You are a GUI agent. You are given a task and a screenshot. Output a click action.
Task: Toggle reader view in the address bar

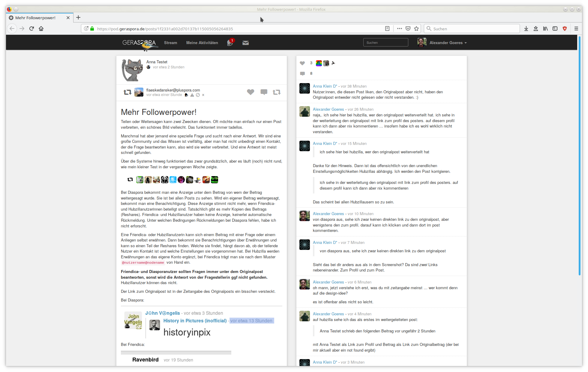coord(387,28)
